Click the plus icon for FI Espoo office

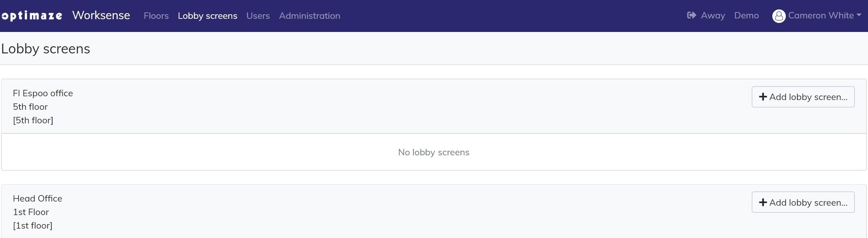point(763,97)
